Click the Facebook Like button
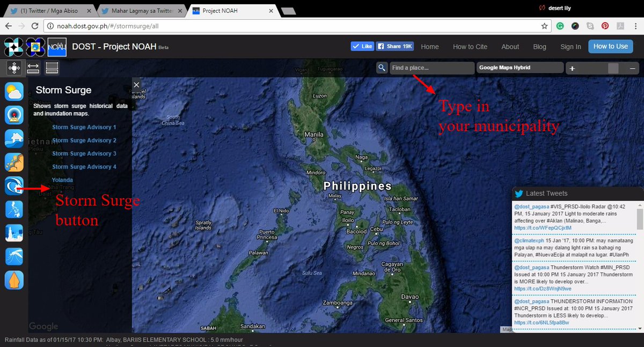Screen dimensions: 644x347 (362, 47)
